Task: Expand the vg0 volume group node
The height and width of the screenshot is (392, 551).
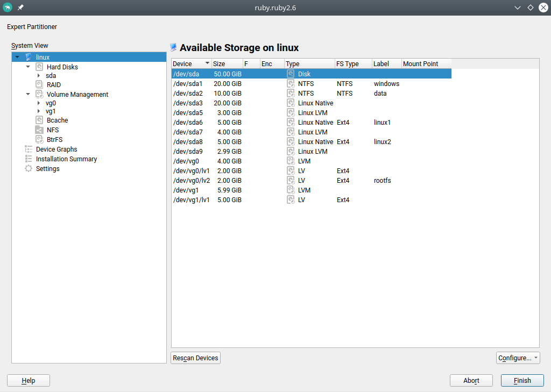Action: coord(39,103)
